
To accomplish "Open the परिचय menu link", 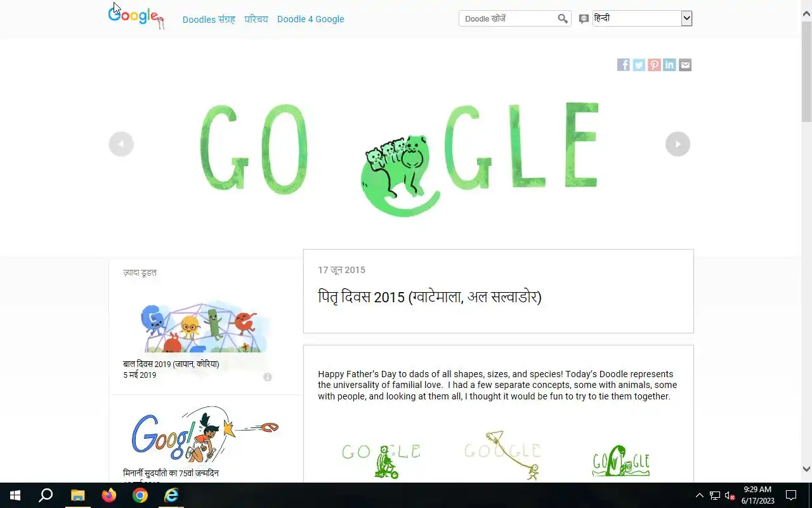I will [256, 19].
